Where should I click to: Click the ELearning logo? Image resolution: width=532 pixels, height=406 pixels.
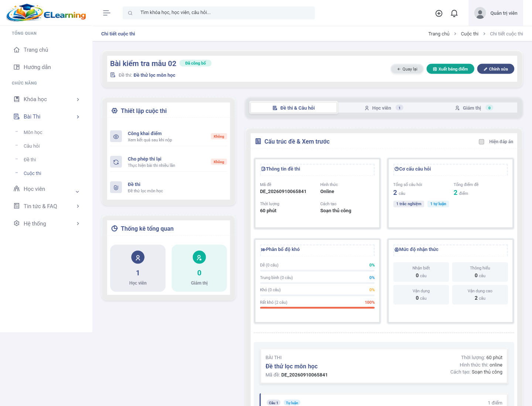(46, 13)
